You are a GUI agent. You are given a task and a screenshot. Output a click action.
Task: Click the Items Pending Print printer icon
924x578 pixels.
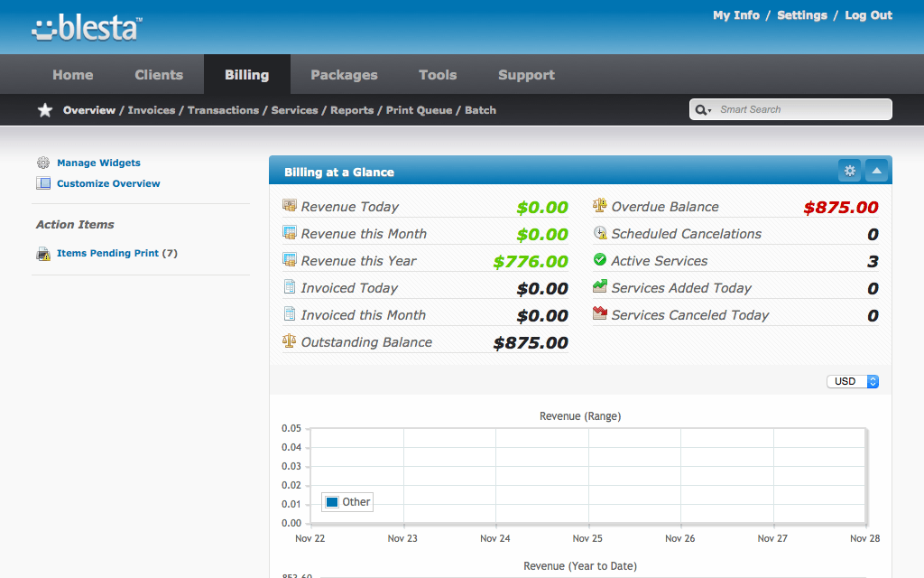(43, 254)
